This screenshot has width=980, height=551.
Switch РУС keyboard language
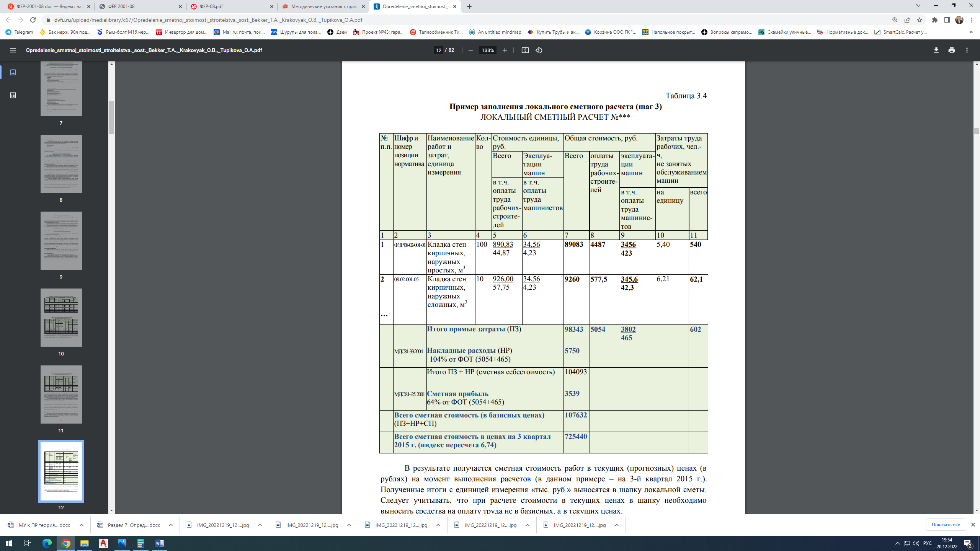tap(928, 543)
